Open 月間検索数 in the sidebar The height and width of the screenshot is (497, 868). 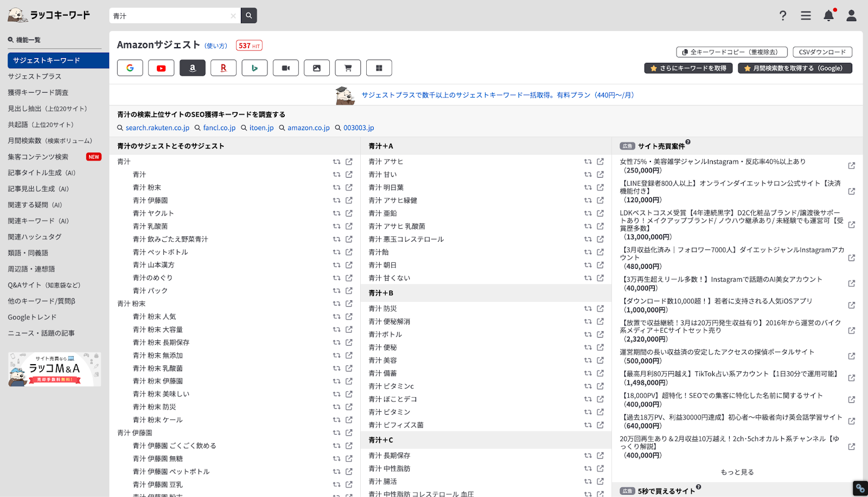50,141
